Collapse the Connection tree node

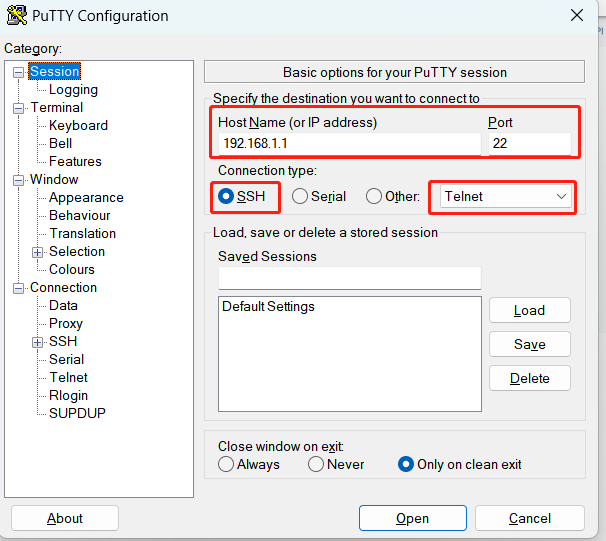point(18,288)
